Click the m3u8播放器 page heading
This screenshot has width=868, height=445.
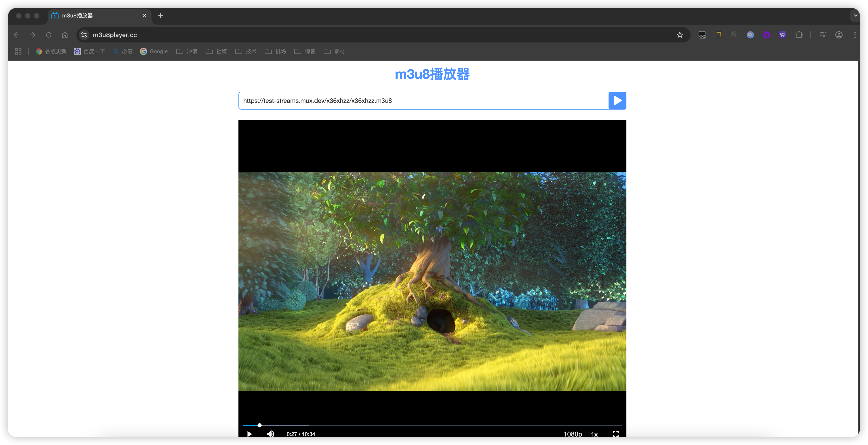[432, 74]
